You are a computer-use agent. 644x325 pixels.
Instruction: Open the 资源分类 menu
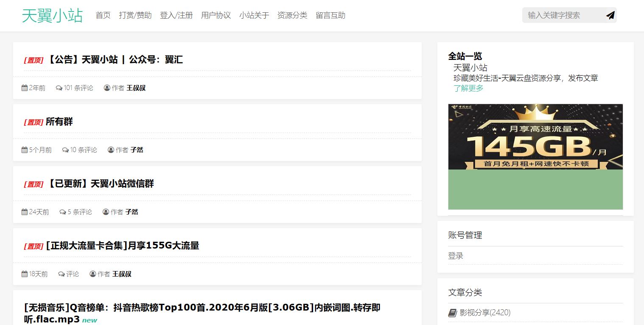[x=292, y=15]
